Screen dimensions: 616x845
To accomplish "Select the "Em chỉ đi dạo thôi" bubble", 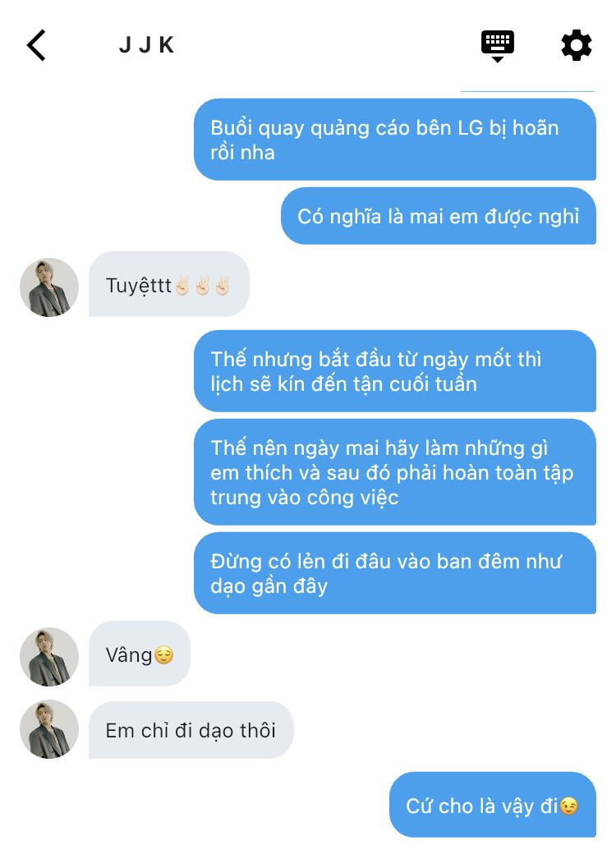I will [x=191, y=730].
